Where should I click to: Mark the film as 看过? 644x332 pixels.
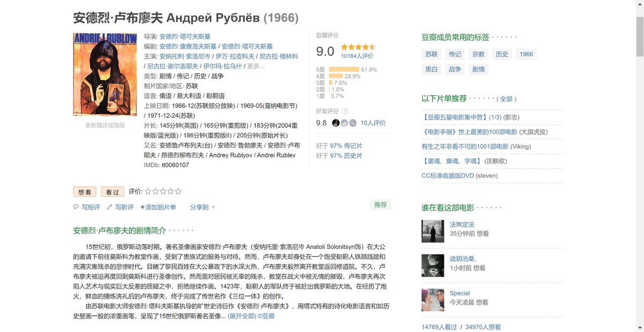(x=112, y=192)
